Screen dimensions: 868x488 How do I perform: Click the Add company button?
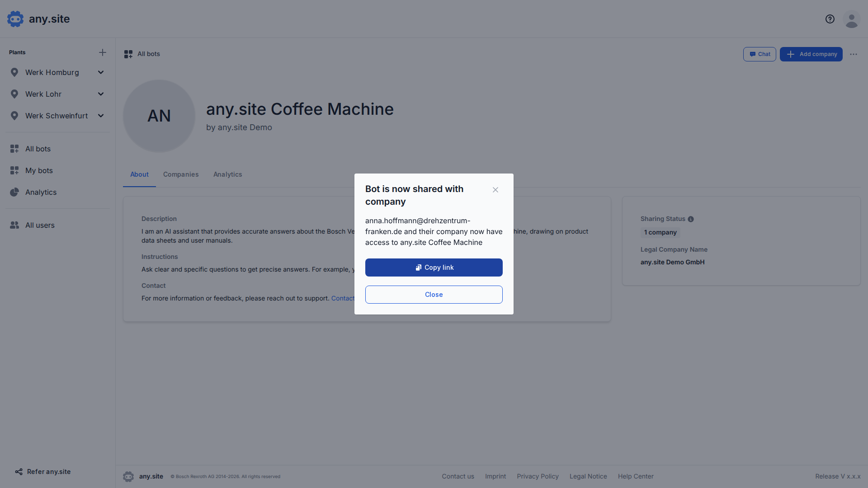pos(811,54)
